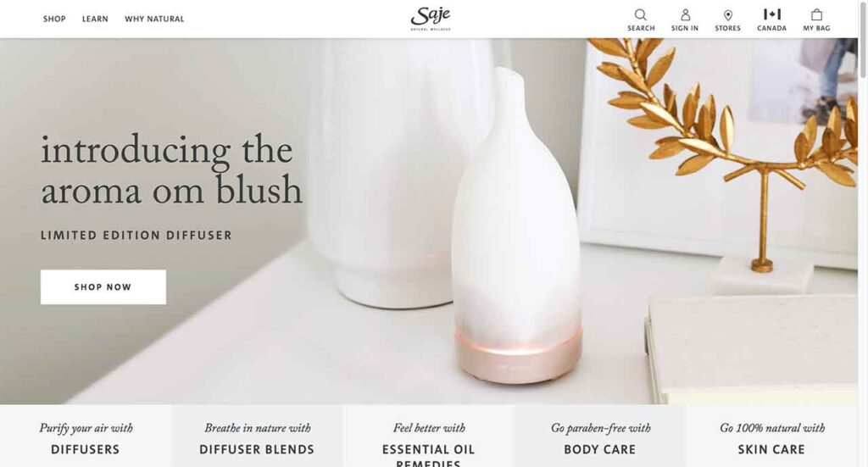The height and width of the screenshot is (467, 868).
Task: Open the Why Natural menu
Action: click(154, 19)
